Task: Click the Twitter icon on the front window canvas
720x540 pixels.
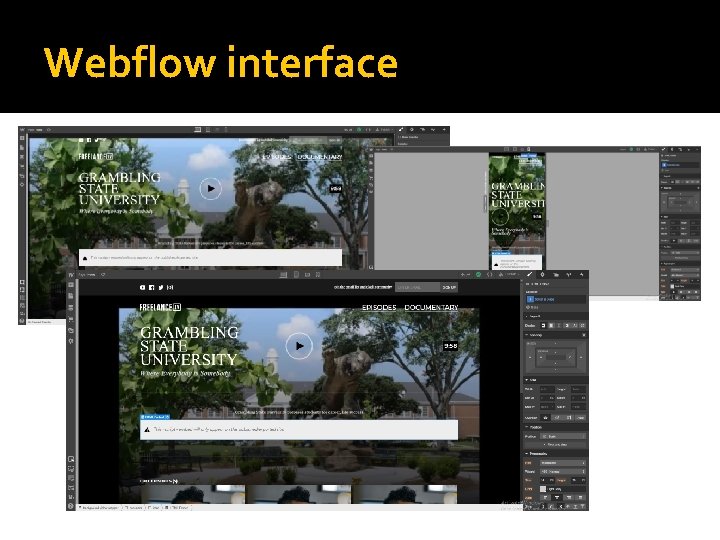Action: click(161, 287)
